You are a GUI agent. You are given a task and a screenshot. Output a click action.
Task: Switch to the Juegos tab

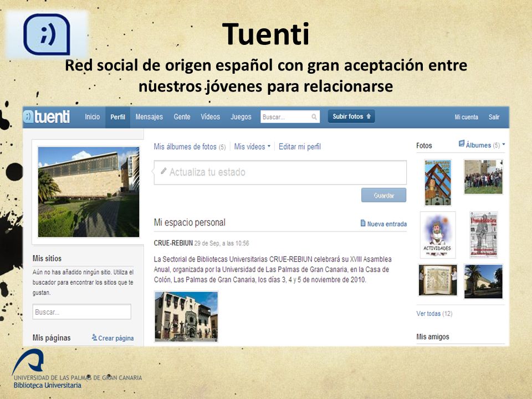241,117
